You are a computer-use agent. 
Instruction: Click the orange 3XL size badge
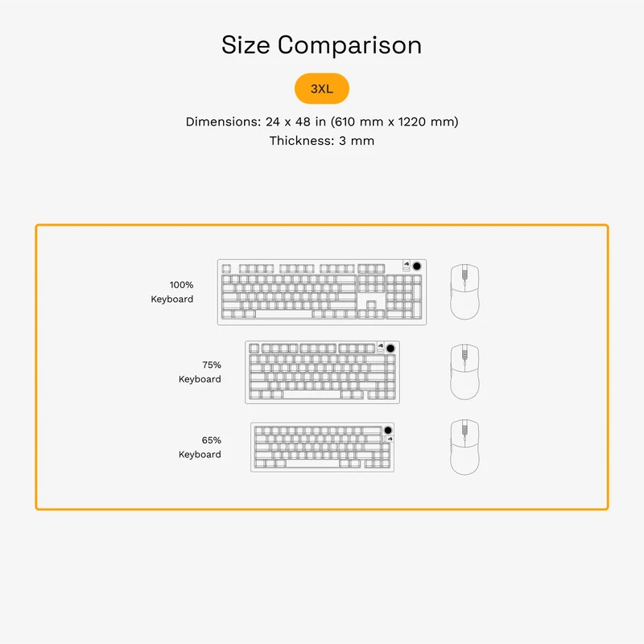point(321,89)
